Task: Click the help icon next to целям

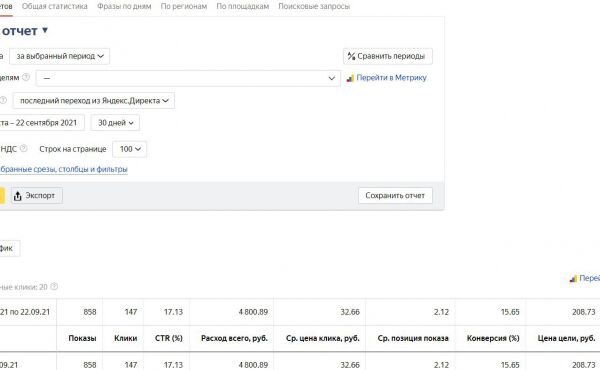Action: point(26,77)
